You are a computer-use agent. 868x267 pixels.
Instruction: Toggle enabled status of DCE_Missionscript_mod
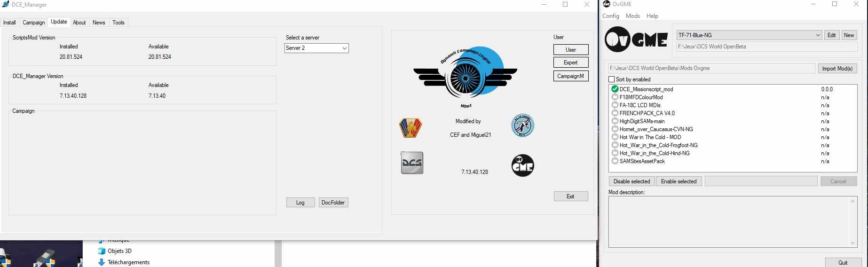615,89
